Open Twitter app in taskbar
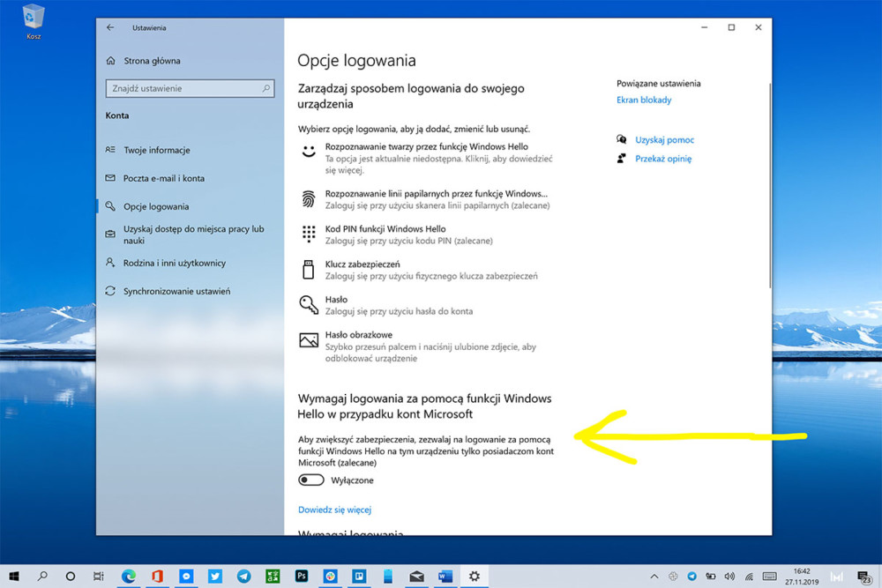Screen dimensions: 882x588 click(x=215, y=577)
